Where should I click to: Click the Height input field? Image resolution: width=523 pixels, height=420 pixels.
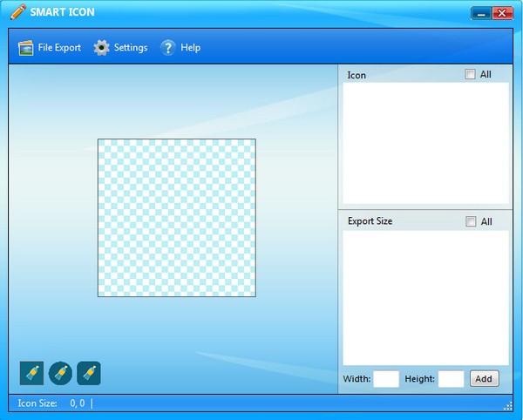tap(451, 379)
